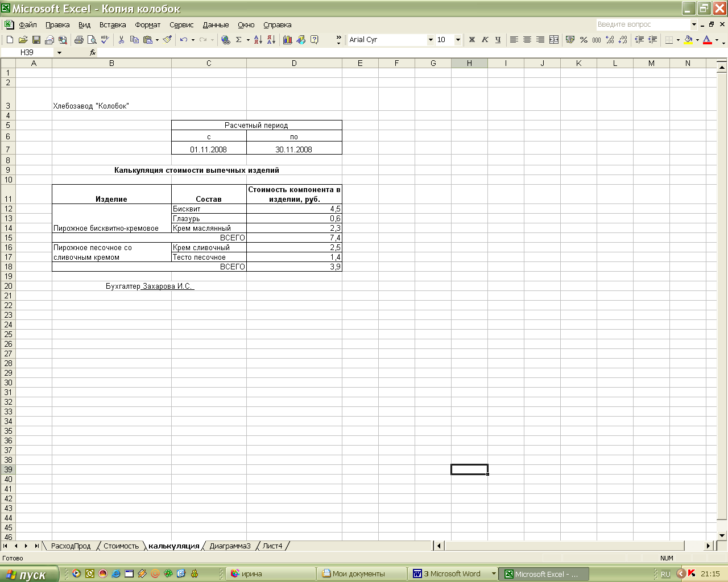Paste clipboard contents from the toolbar

pyautogui.click(x=148, y=40)
